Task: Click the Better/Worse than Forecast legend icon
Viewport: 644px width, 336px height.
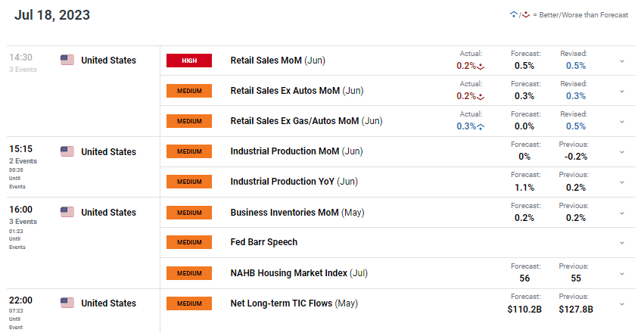Action: 520,15
